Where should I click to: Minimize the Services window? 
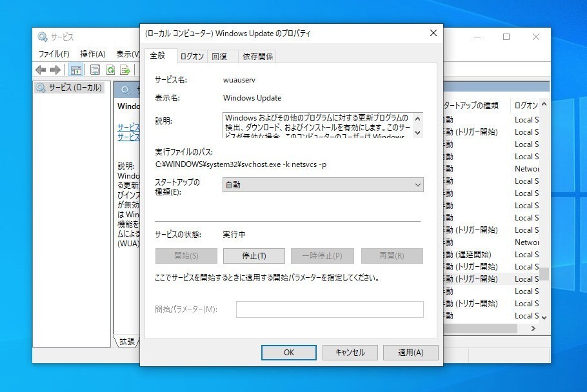(477, 37)
